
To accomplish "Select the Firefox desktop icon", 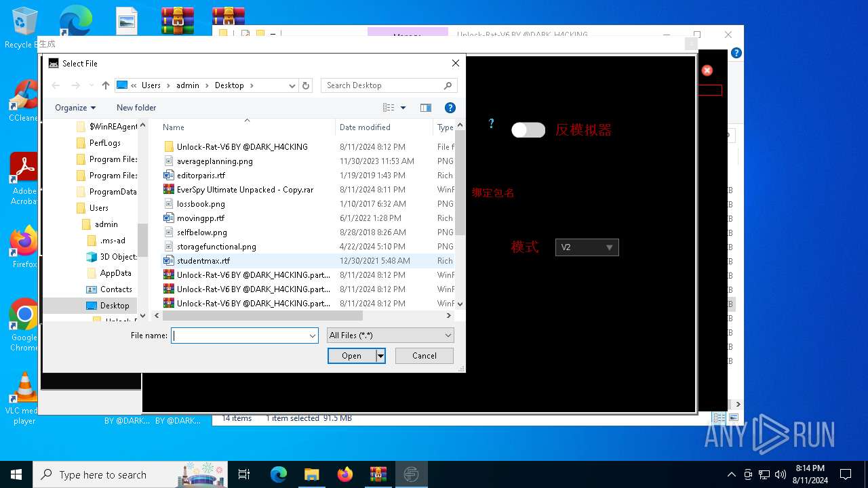I will [x=24, y=247].
